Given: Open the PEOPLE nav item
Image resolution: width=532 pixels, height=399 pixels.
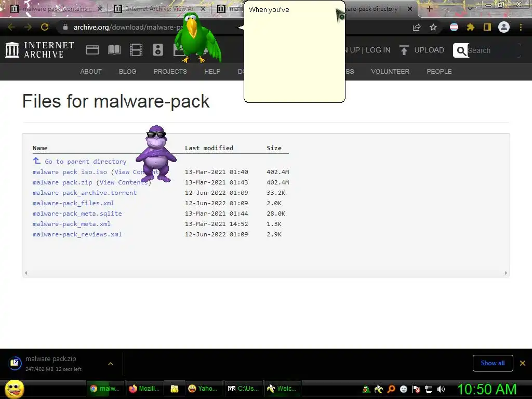Looking at the screenshot, I should (x=439, y=72).
